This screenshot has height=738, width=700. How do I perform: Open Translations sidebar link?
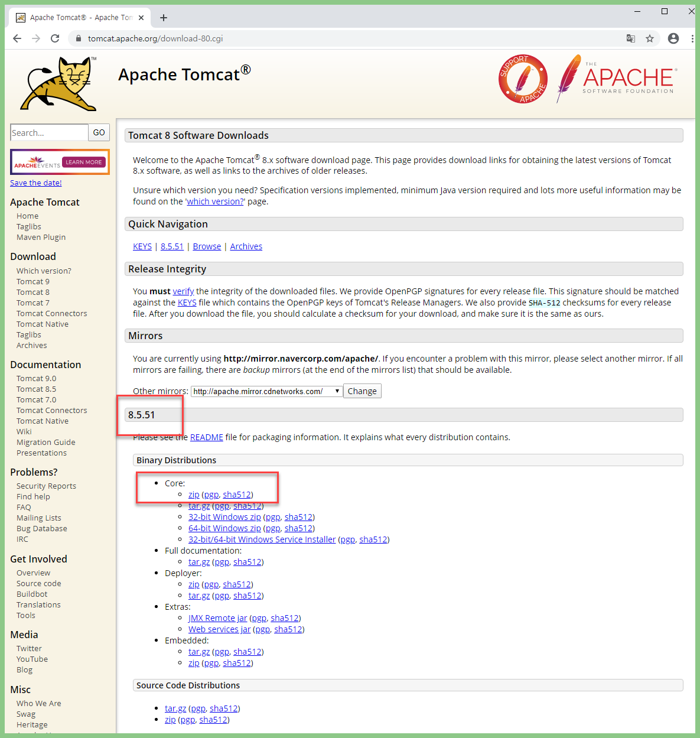pyautogui.click(x=38, y=605)
